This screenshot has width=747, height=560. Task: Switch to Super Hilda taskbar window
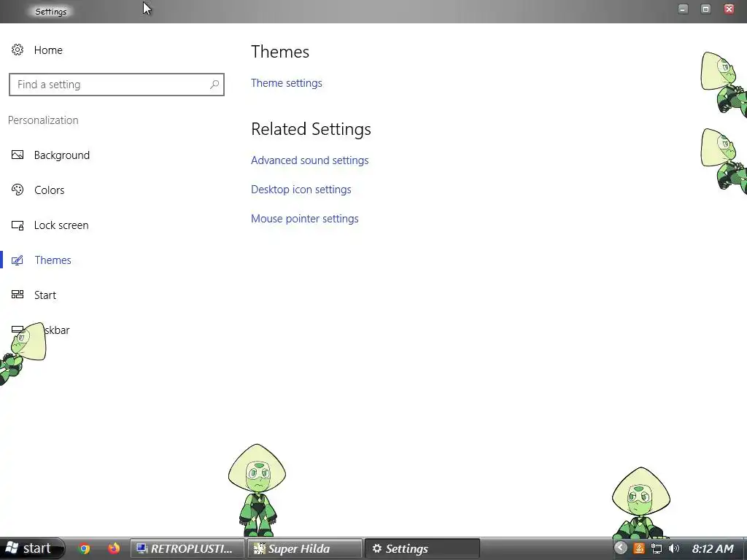[305, 548]
